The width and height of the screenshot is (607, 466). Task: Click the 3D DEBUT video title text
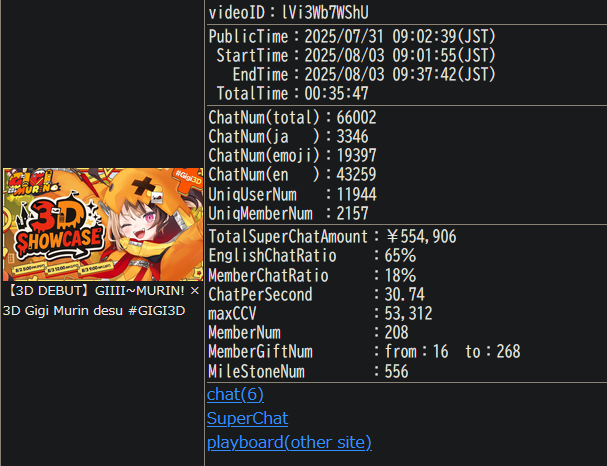[96, 300]
